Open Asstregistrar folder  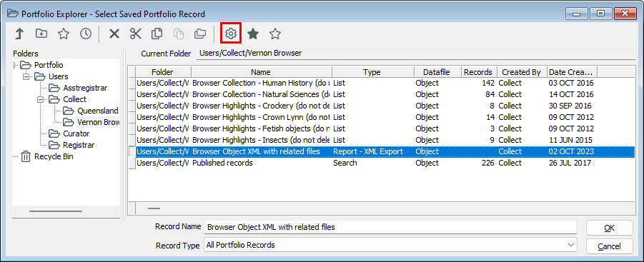pos(85,88)
